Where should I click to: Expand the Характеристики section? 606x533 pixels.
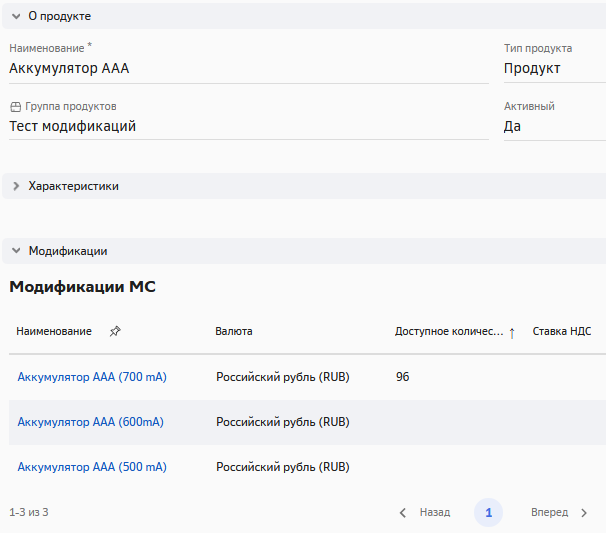pyautogui.click(x=17, y=186)
